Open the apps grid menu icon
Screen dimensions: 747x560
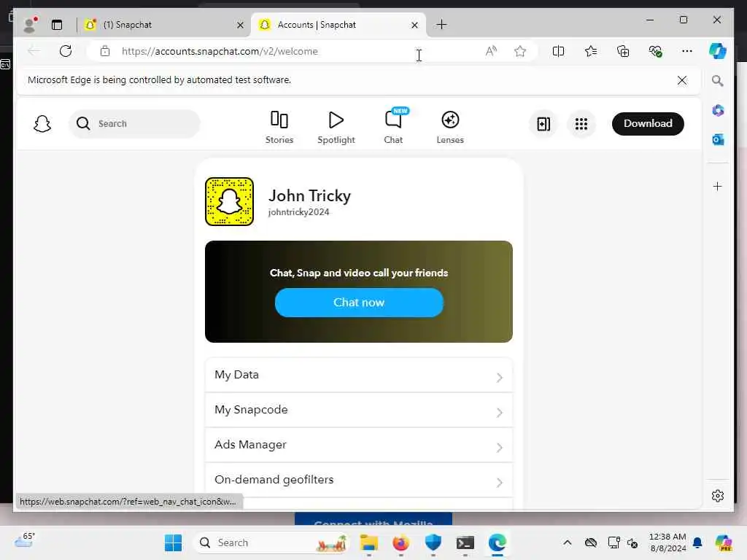click(581, 124)
